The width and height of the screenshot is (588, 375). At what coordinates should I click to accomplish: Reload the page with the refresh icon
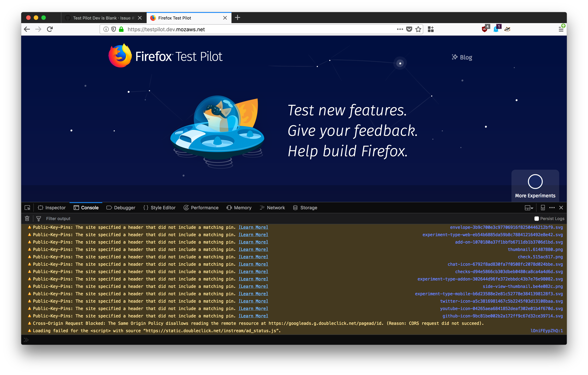click(x=50, y=29)
